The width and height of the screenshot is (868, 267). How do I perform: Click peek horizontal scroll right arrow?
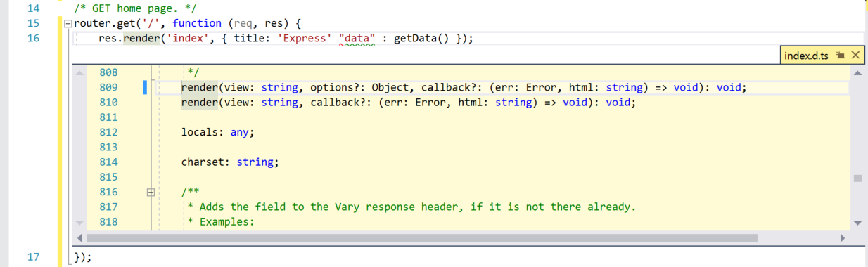click(x=843, y=238)
